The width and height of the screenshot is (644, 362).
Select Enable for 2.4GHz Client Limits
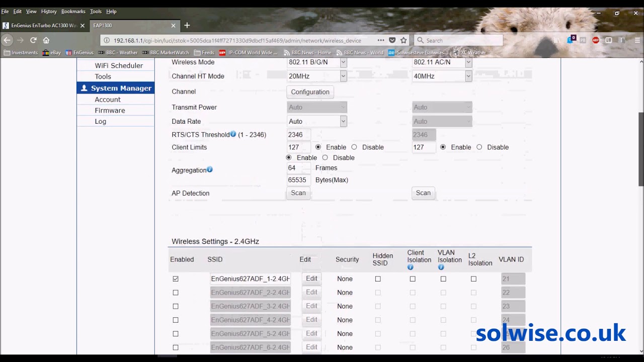click(318, 147)
